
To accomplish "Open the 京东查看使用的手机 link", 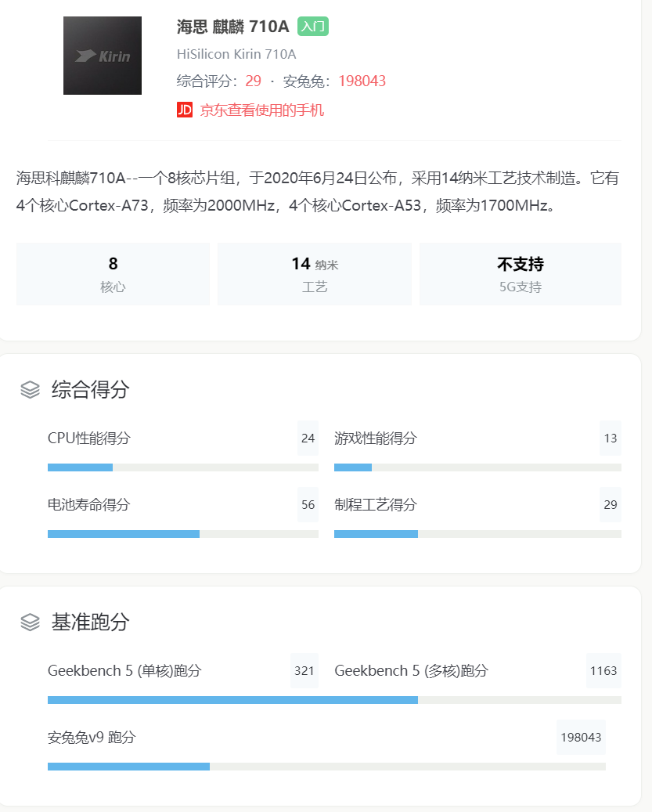I will 262,110.
